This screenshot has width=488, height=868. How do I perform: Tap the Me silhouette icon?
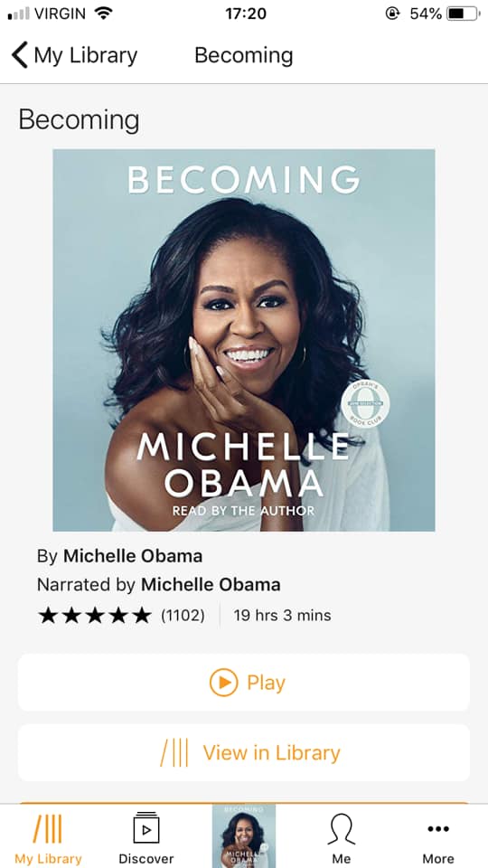point(342,829)
